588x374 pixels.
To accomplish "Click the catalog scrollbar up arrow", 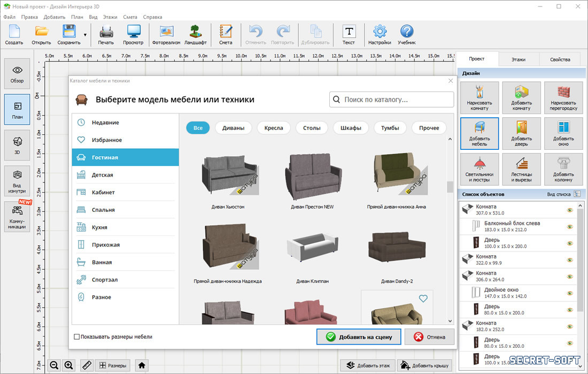I will [450, 139].
